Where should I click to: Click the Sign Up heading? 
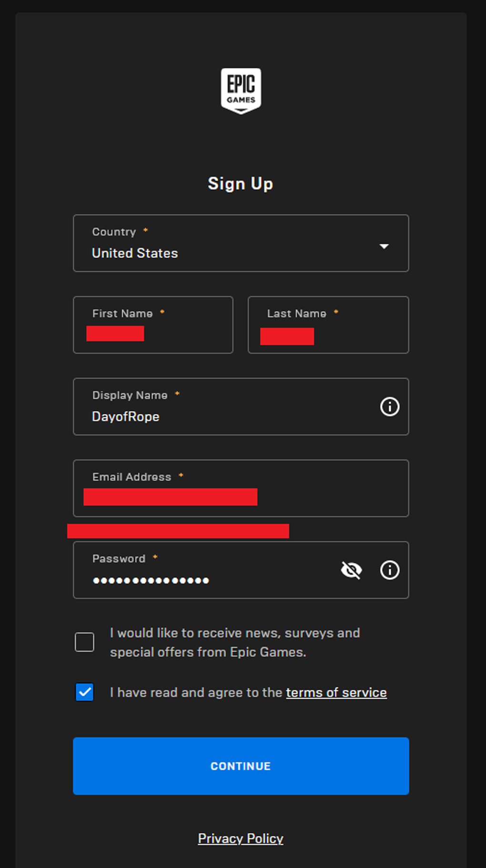(x=241, y=184)
